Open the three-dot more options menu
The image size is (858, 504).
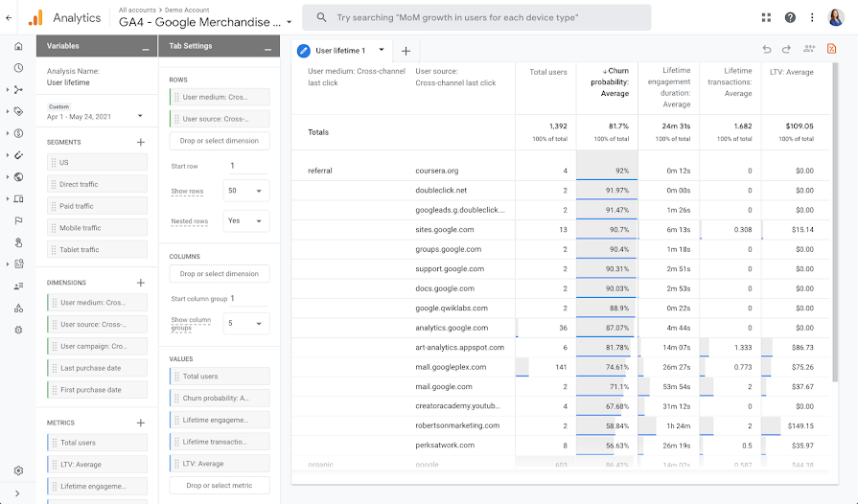pos(812,17)
